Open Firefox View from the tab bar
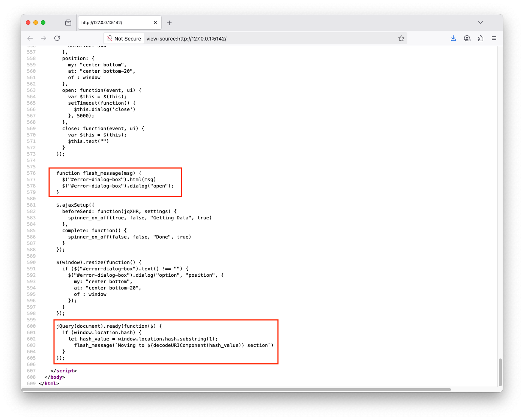The height and width of the screenshot is (420, 524). [x=68, y=22]
